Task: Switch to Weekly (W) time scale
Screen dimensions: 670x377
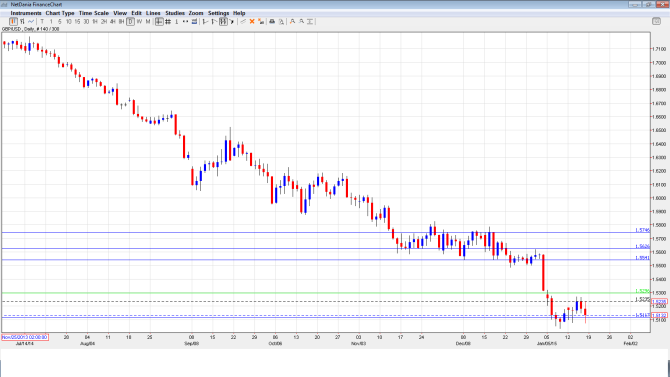Action: point(139,21)
